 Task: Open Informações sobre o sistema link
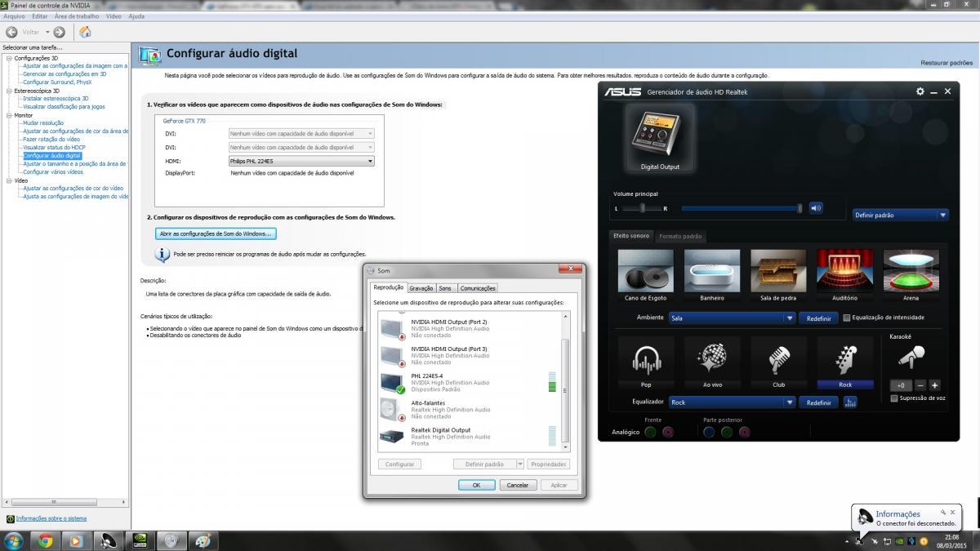pyautogui.click(x=51, y=518)
